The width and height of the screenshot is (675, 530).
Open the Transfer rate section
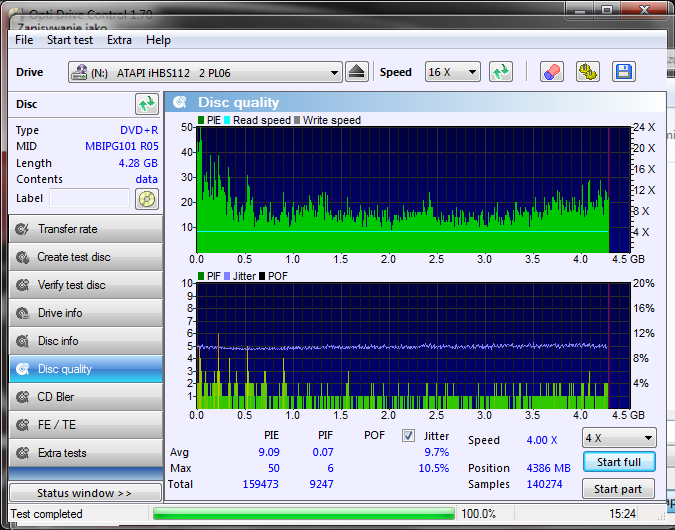point(86,229)
